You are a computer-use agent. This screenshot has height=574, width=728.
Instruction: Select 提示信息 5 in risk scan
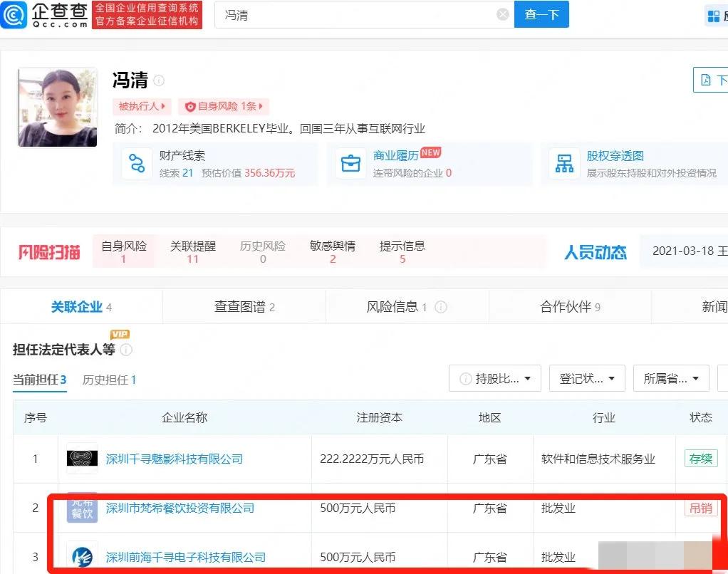coord(402,252)
